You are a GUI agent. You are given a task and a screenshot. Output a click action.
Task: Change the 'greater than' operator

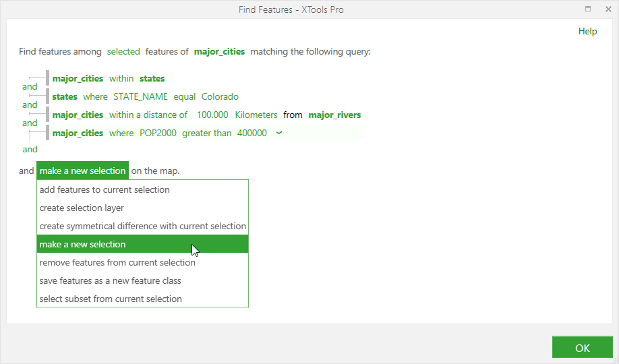[x=207, y=133]
